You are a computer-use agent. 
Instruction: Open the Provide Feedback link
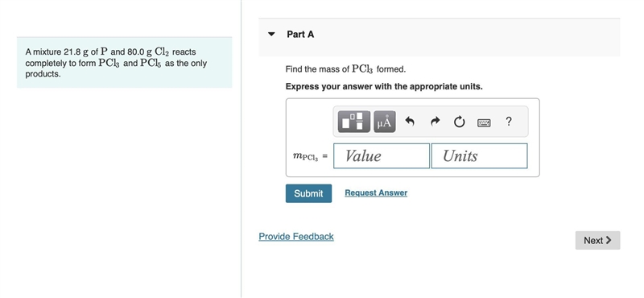coord(296,236)
